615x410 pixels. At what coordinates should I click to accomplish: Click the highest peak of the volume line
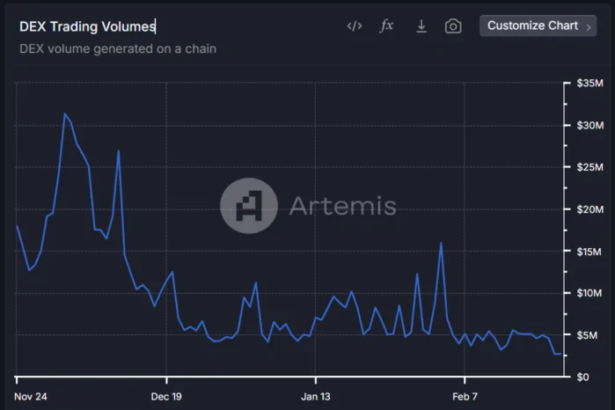click(x=65, y=114)
